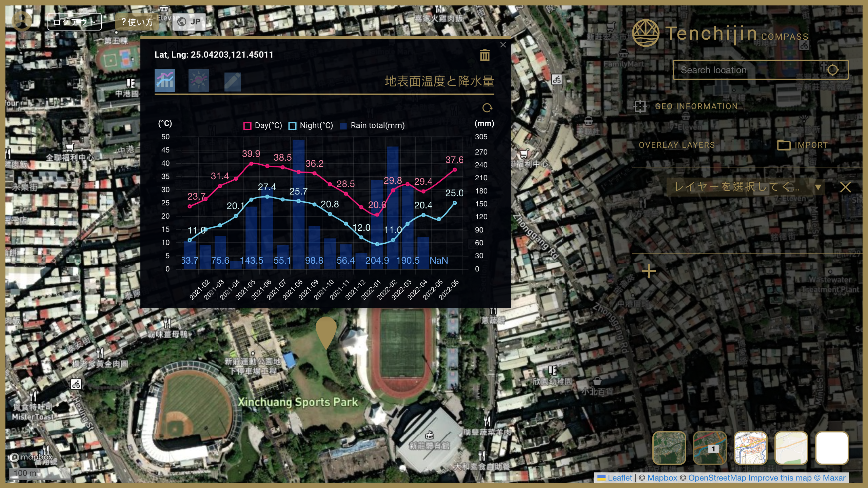Click the 地表面温度と降水量 chart title
Viewport: 868px width, 488px height.
(439, 81)
